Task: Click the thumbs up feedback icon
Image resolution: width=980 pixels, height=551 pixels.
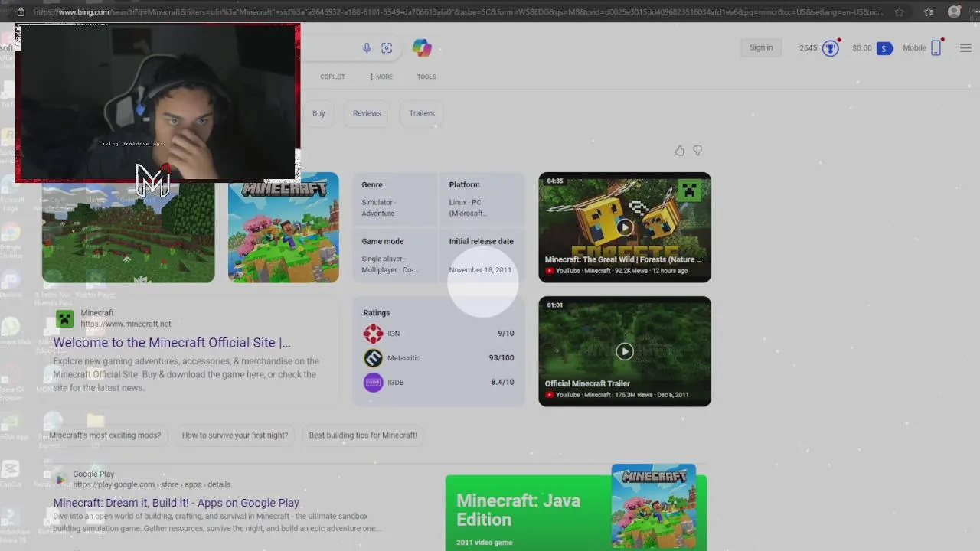Action: (680, 151)
